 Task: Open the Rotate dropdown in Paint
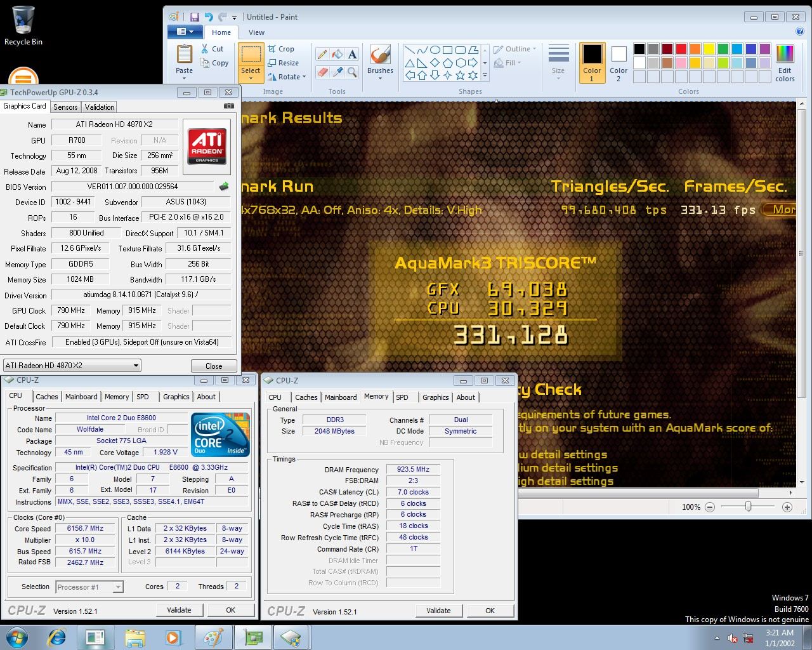coord(287,77)
